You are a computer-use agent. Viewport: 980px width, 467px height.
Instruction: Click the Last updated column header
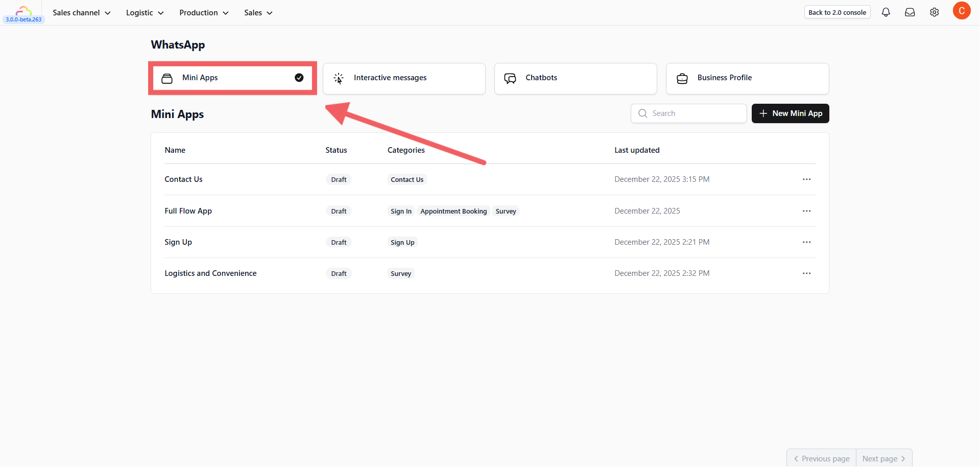coord(637,150)
